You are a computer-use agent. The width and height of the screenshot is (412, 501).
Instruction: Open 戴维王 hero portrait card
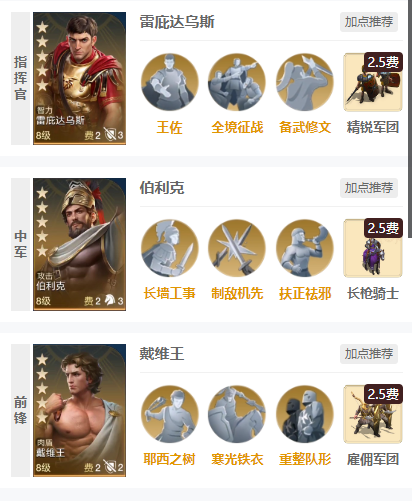[79, 410]
